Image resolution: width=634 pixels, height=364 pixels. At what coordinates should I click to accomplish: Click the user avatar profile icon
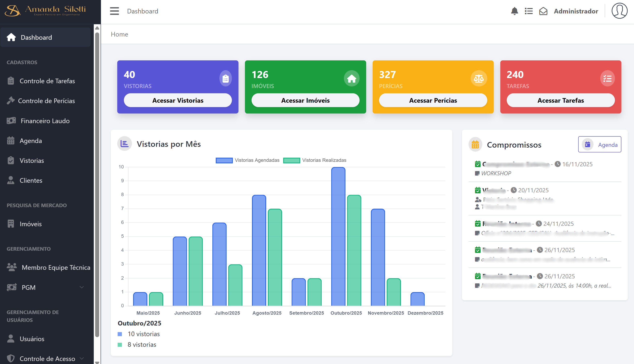click(619, 11)
